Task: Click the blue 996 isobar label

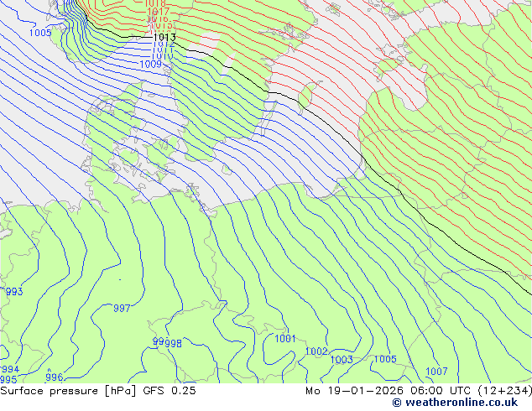Action: [x=55, y=377]
